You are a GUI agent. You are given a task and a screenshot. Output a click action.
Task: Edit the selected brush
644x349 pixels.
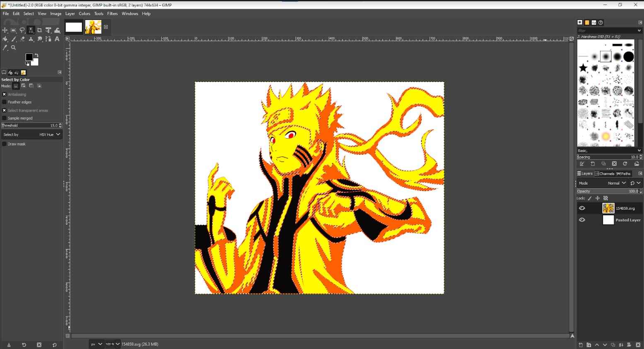coord(582,164)
